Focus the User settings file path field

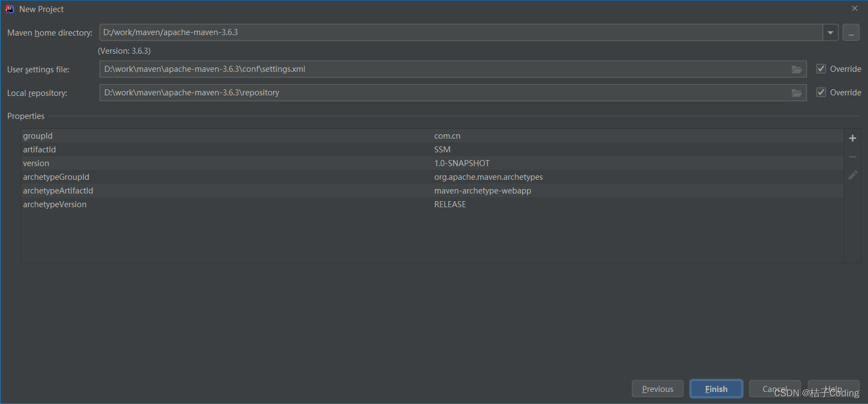click(x=453, y=69)
